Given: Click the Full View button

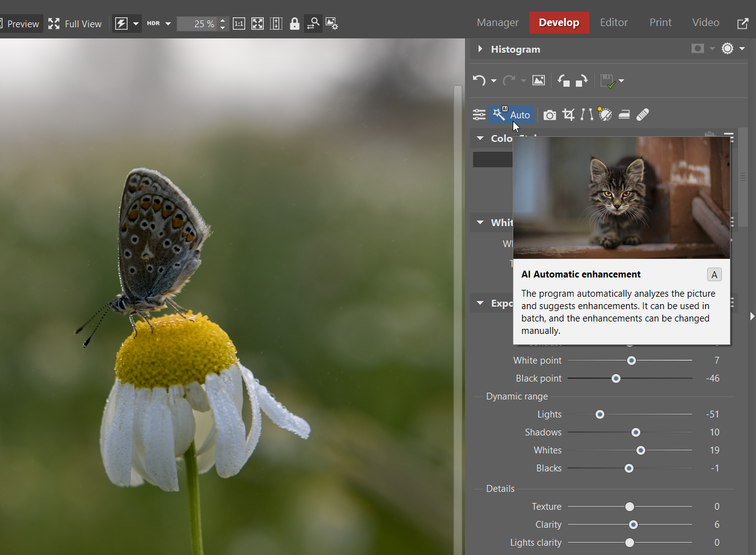Looking at the screenshot, I should point(74,24).
